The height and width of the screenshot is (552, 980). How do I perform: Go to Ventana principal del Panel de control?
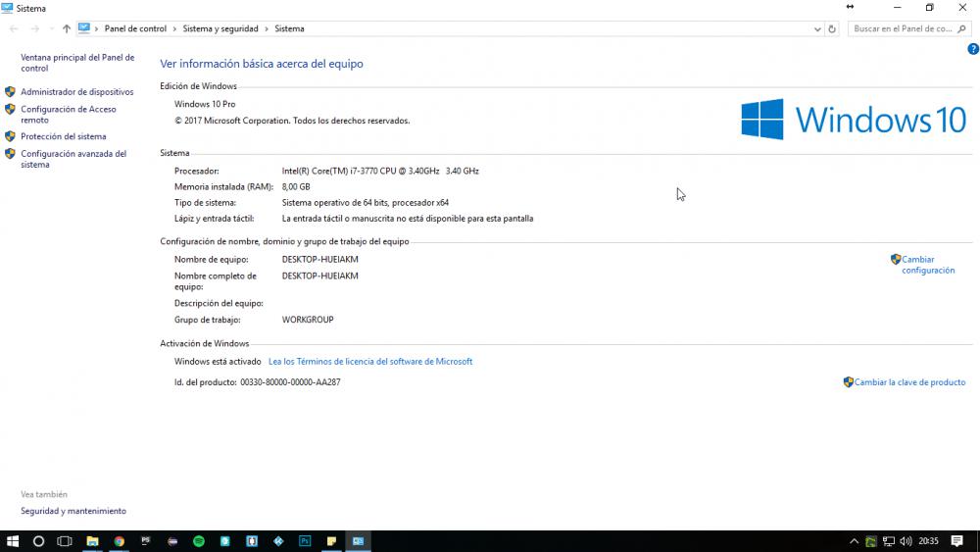[x=77, y=63]
